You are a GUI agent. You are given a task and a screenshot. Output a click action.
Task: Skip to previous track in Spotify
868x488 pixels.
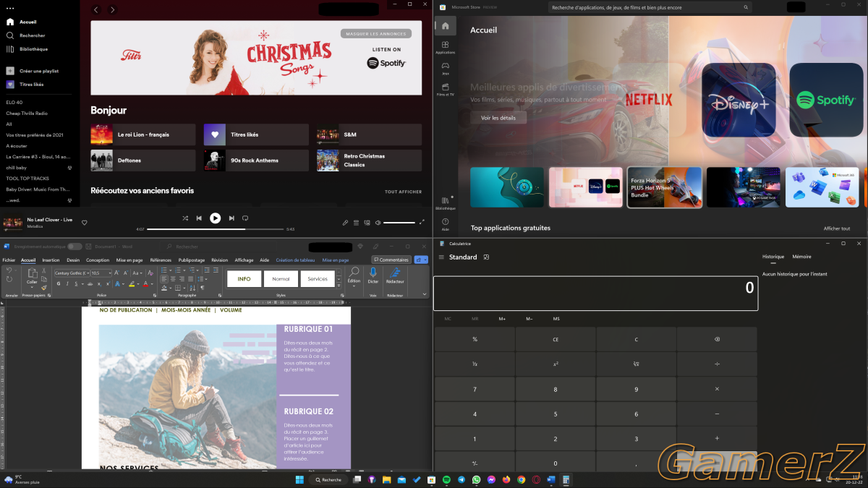[x=199, y=218]
